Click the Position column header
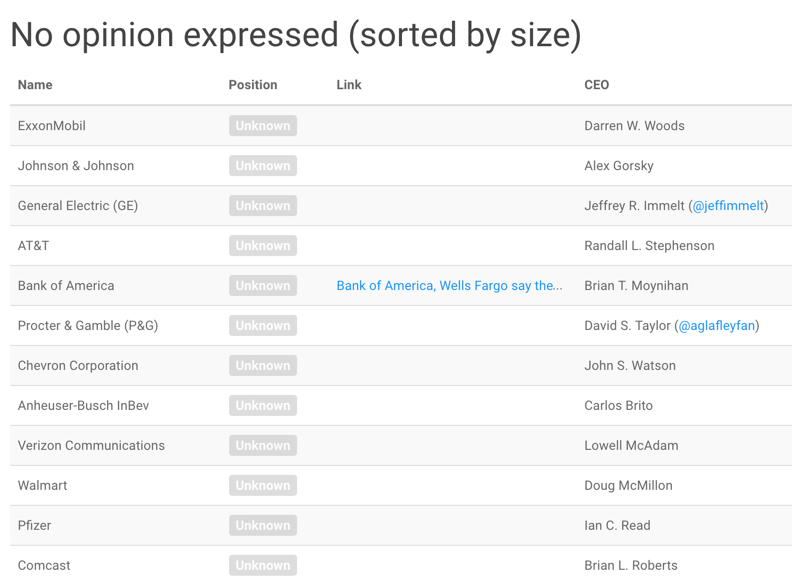 click(x=253, y=85)
